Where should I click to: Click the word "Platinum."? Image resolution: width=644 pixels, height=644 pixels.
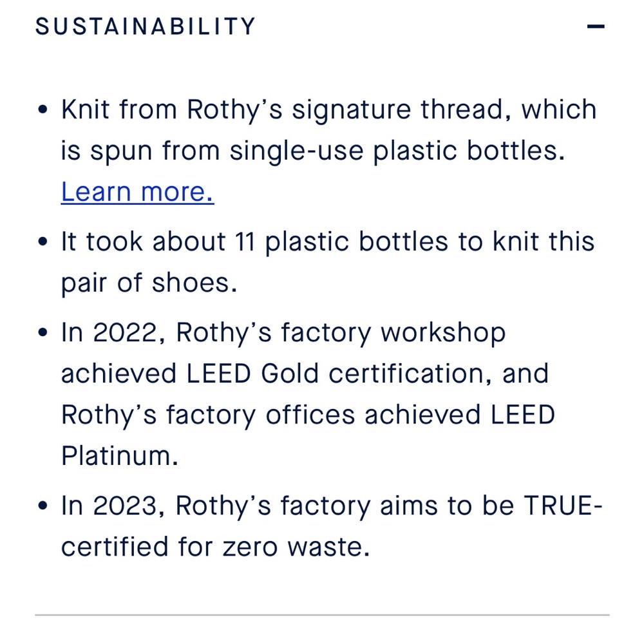pyautogui.click(x=120, y=457)
